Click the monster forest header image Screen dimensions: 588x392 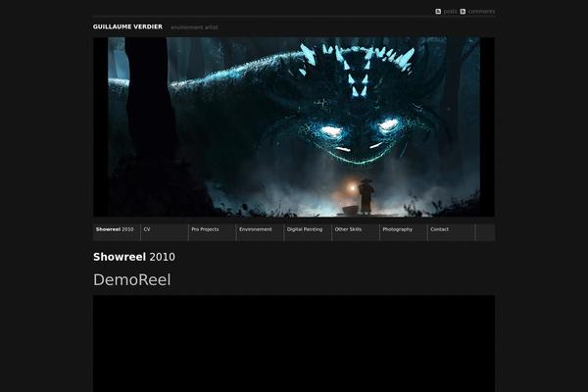pyautogui.click(x=294, y=126)
